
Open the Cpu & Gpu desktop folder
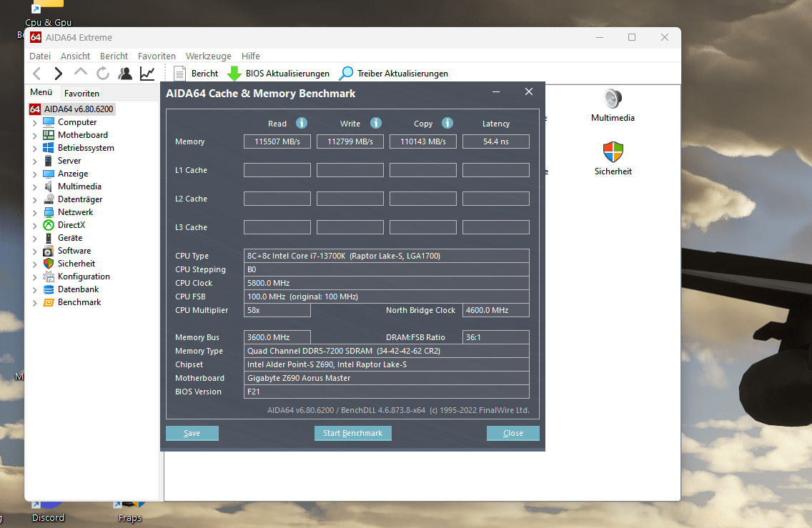point(48,14)
